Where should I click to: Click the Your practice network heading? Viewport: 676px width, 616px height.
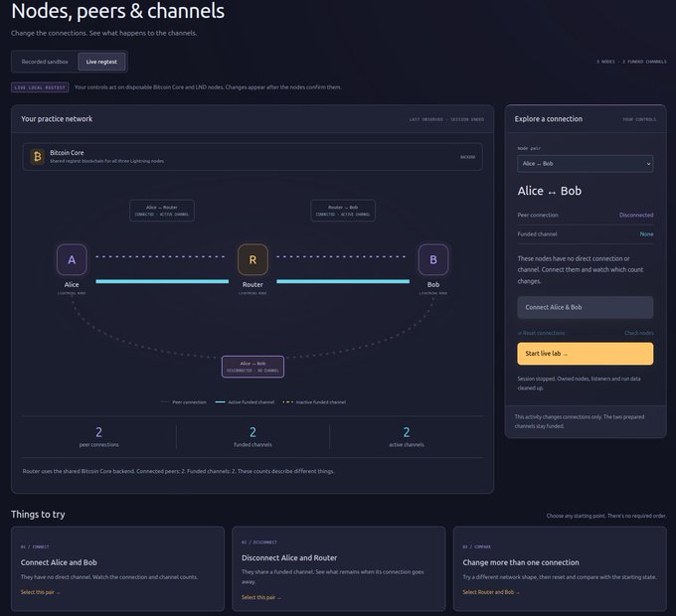(57, 119)
